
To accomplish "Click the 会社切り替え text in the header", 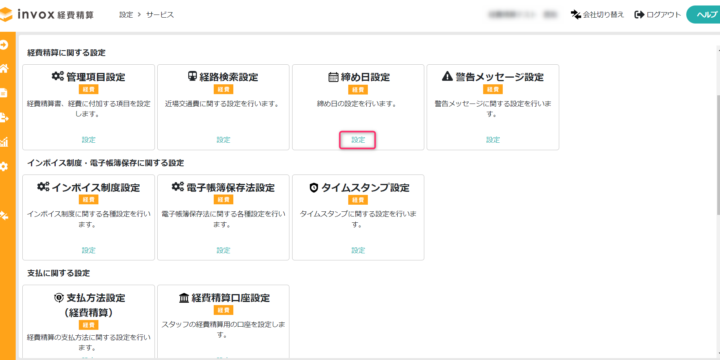I will pos(603,15).
